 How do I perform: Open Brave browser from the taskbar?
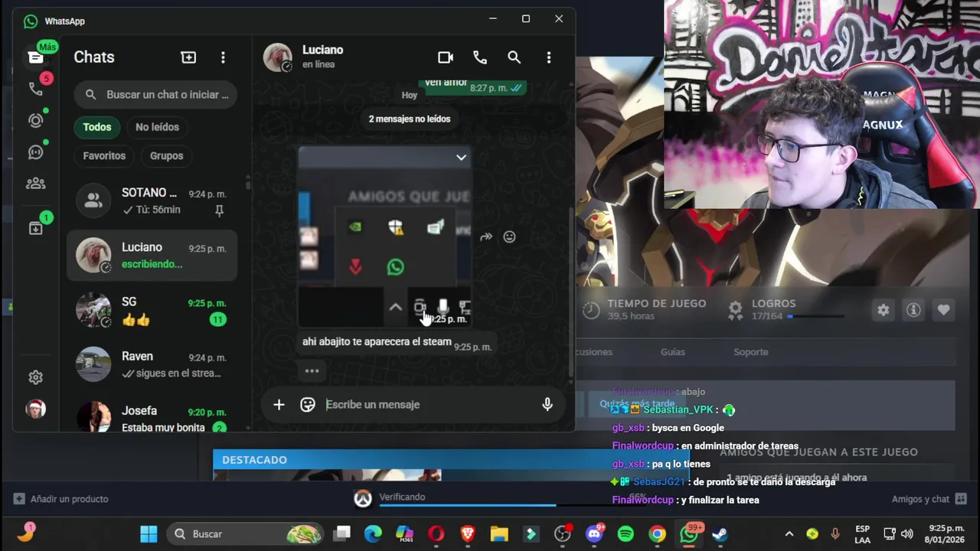coord(468,534)
